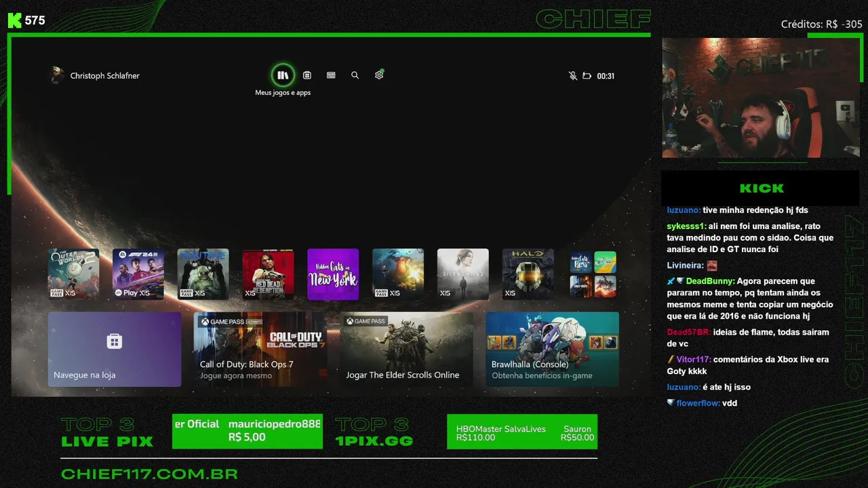
Task: Click the Game Pass badge on Elder Scrolls card
Action: pyautogui.click(x=366, y=321)
